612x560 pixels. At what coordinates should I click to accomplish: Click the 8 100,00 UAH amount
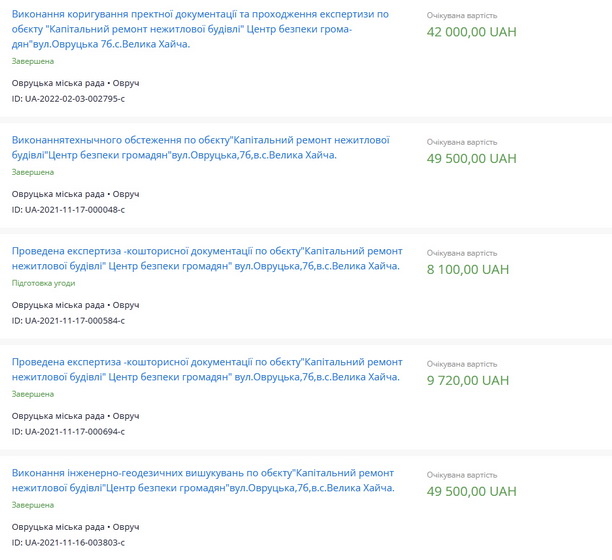point(468,269)
